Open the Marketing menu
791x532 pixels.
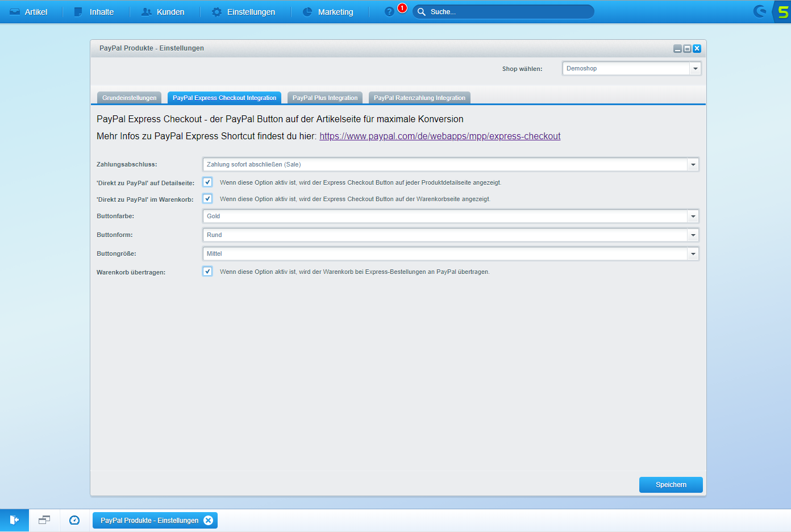pyautogui.click(x=328, y=12)
